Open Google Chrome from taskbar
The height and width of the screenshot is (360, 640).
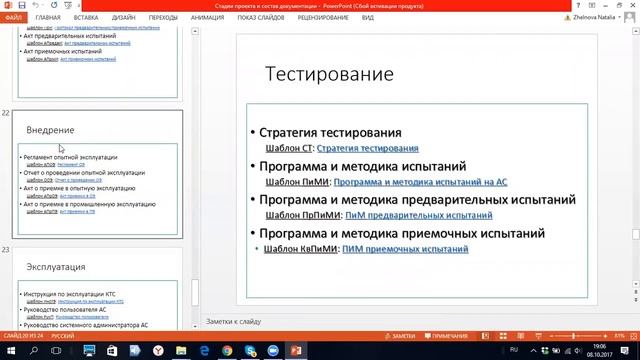click(227, 351)
